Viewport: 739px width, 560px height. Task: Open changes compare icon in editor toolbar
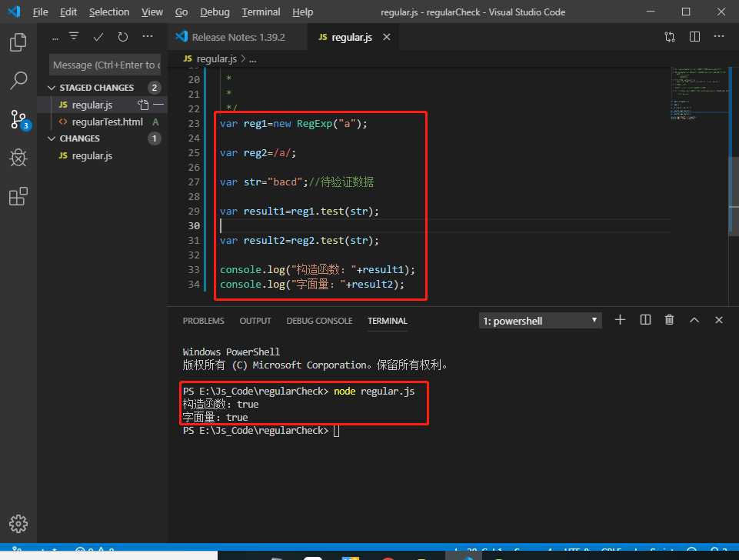tap(670, 37)
